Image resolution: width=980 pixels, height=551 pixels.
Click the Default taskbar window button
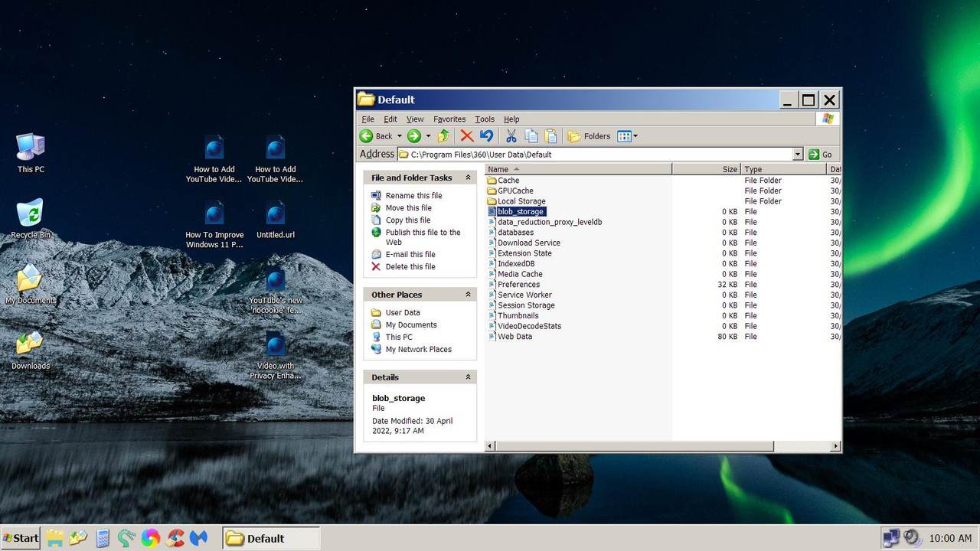pos(271,538)
